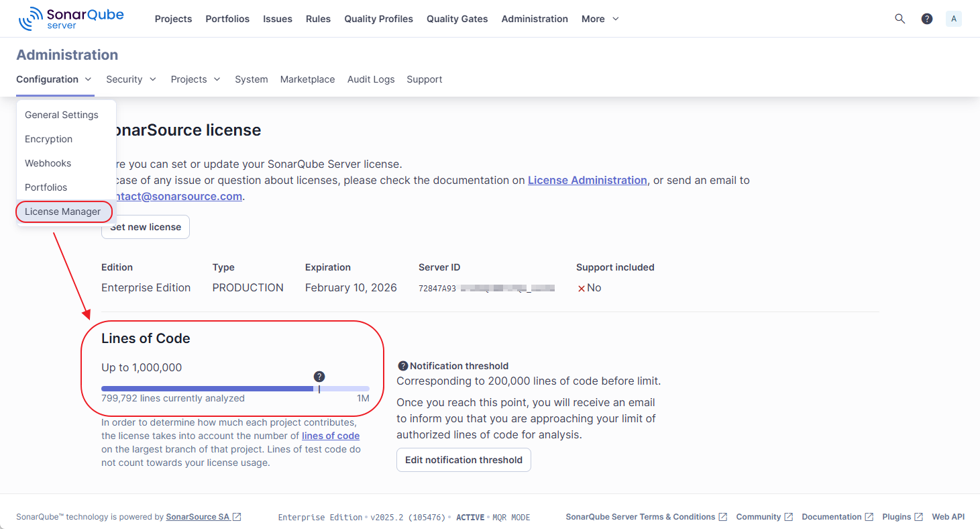The width and height of the screenshot is (980, 529).
Task: Open Quality Profiles
Action: tap(379, 19)
